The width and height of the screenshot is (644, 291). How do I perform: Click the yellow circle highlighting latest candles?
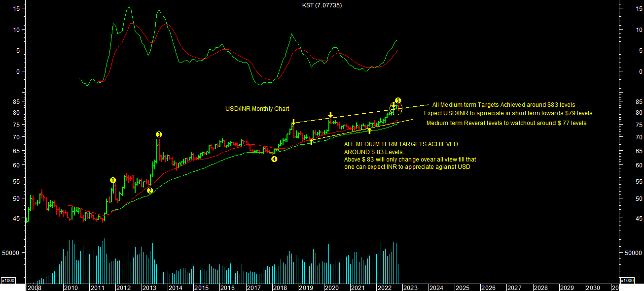click(x=396, y=109)
